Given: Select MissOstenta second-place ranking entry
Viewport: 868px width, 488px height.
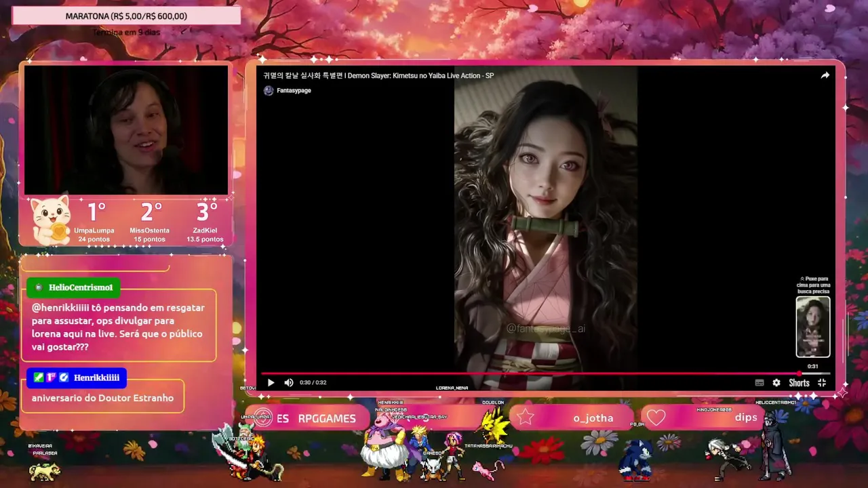Looking at the screenshot, I should (x=150, y=222).
